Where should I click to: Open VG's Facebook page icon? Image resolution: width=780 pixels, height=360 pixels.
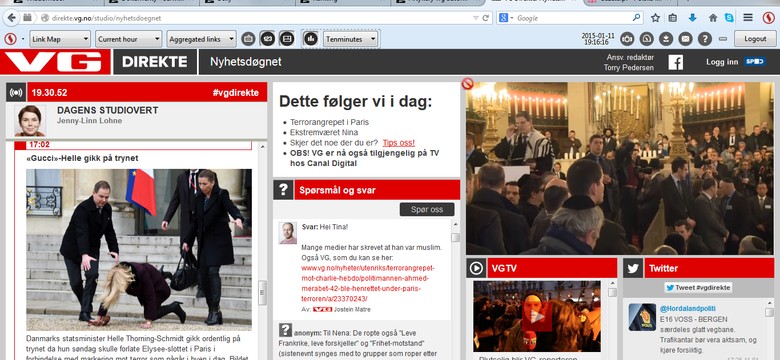[x=676, y=62]
